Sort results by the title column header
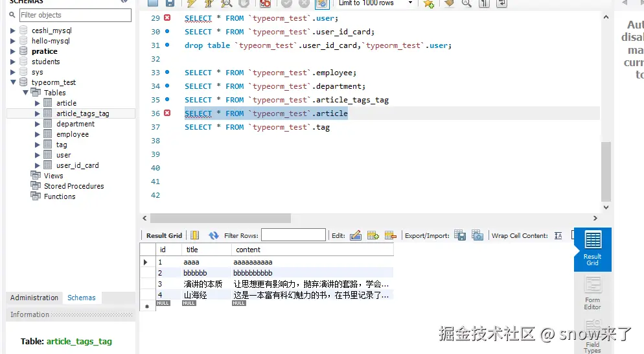The width and height of the screenshot is (644, 354). click(x=207, y=250)
